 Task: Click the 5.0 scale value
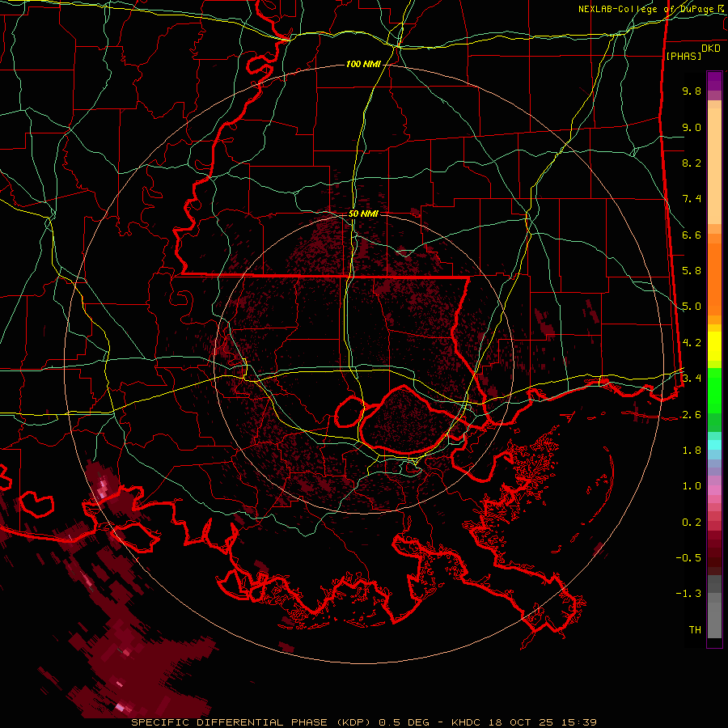[x=692, y=307]
